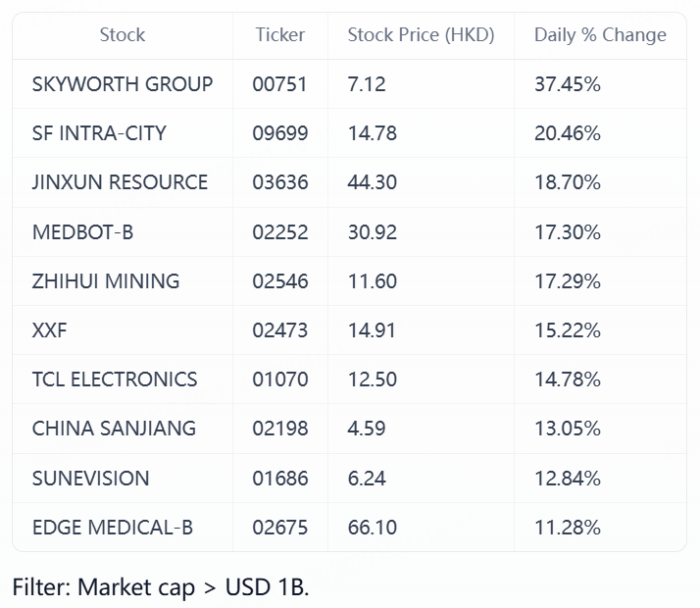The height and width of the screenshot is (608, 700).
Task: Click the Daily % Change header
Action: [600, 35]
